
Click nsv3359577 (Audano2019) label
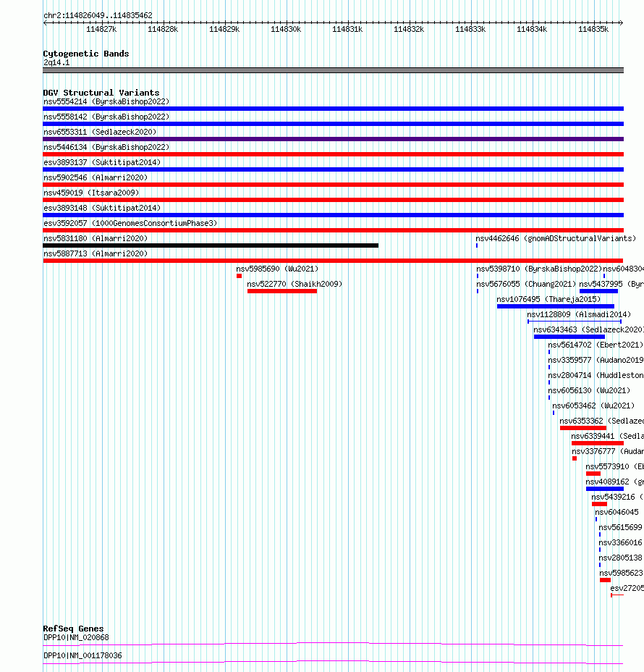596,360
